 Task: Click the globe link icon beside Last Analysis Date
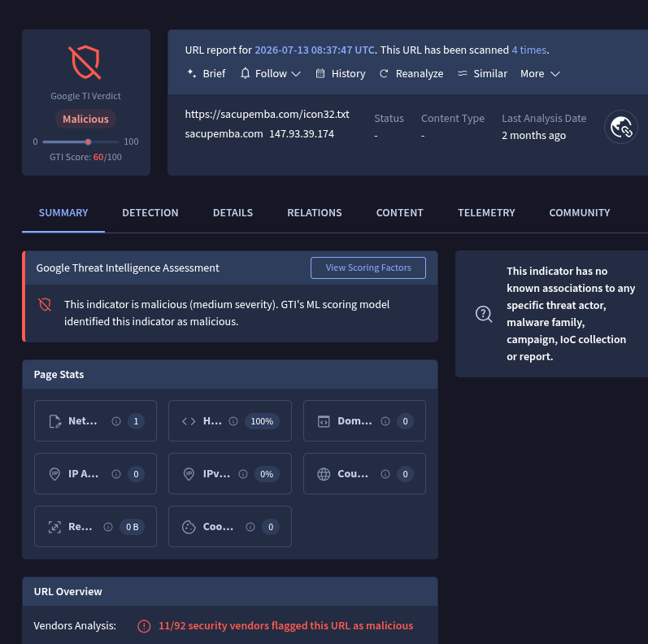pyautogui.click(x=620, y=127)
